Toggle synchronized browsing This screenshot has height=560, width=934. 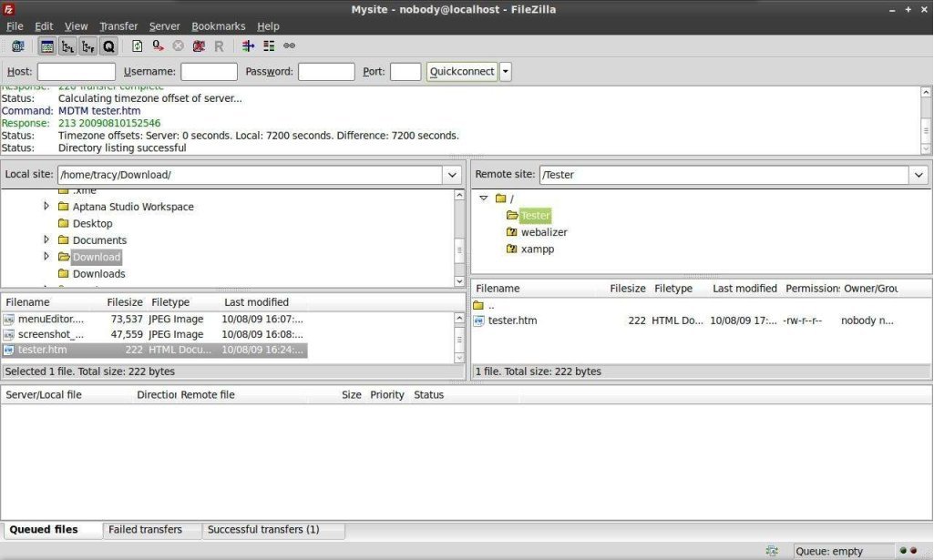[x=290, y=46]
